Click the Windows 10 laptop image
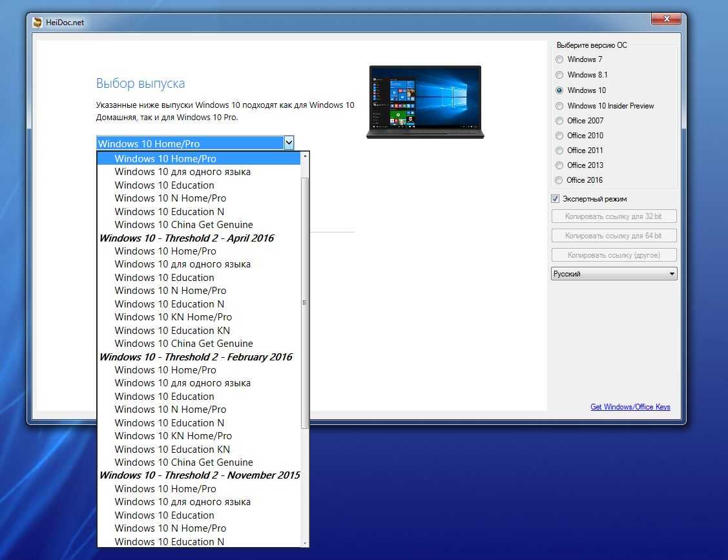This screenshot has width=728, height=560. click(x=425, y=101)
